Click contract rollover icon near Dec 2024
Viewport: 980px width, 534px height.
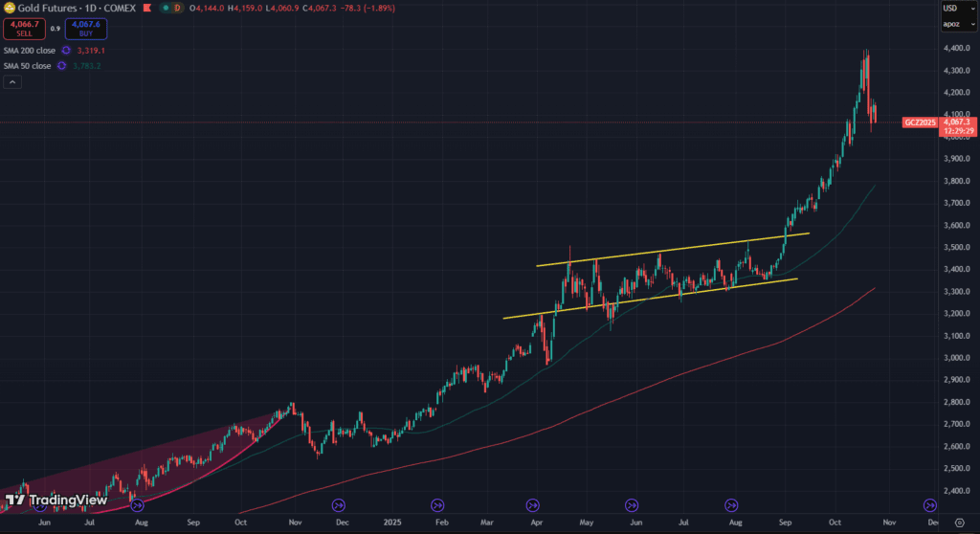[x=337, y=504]
